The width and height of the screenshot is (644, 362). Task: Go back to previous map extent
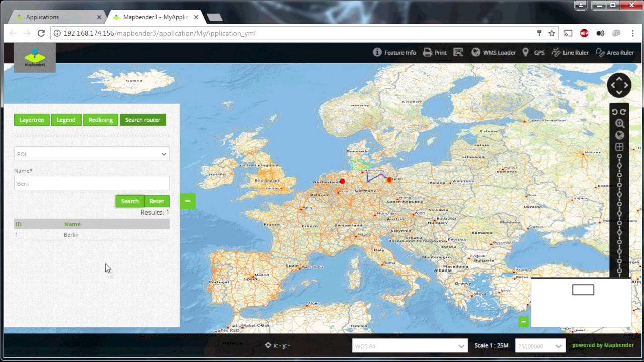[615, 112]
